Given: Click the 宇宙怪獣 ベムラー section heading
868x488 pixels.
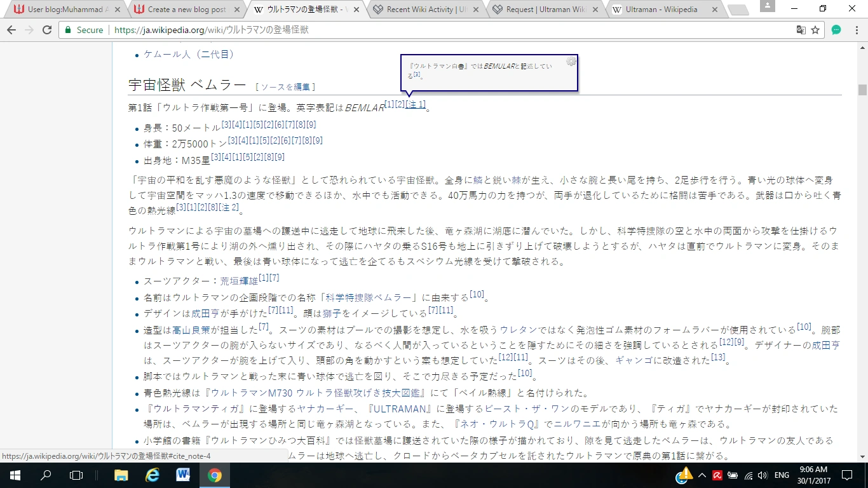Looking at the screenshot, I should coord(187,85).
